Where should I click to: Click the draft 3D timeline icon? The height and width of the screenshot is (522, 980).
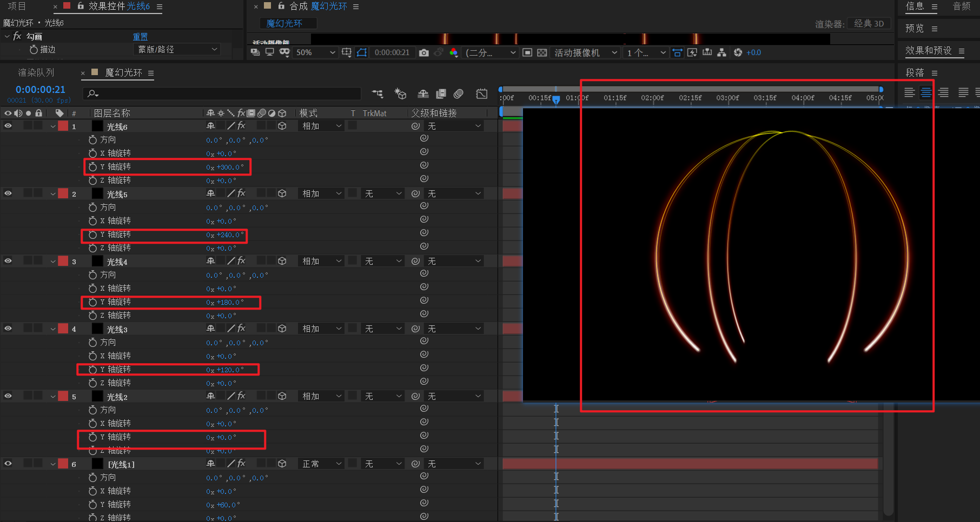400,94
